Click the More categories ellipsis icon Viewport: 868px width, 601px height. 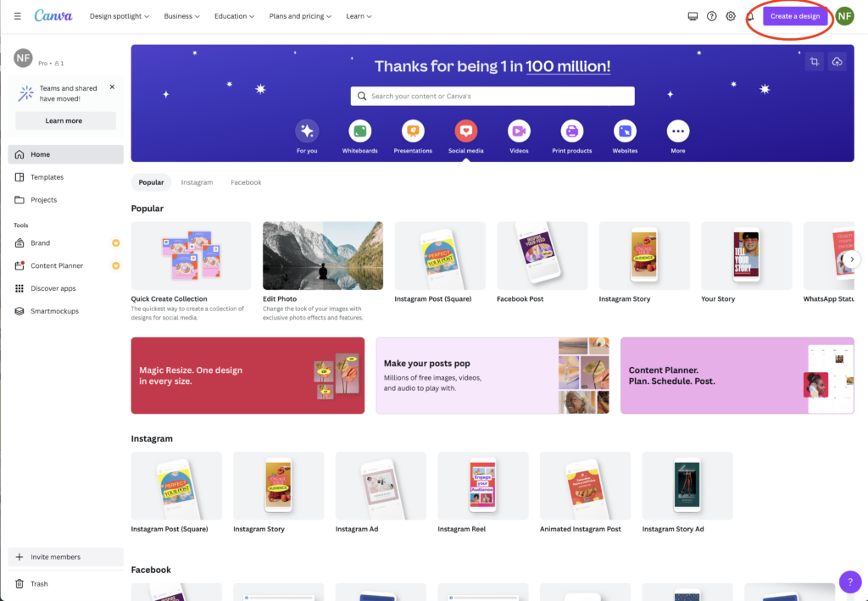678,131
